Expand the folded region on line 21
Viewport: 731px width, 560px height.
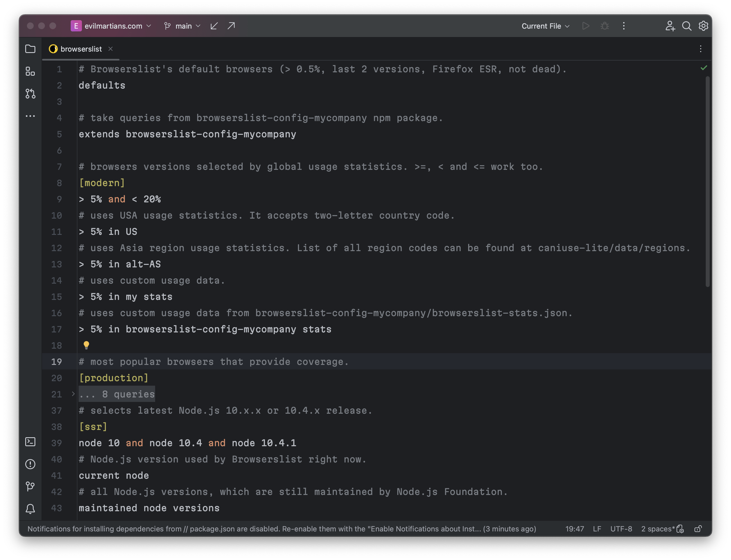[x=73, y=394]
